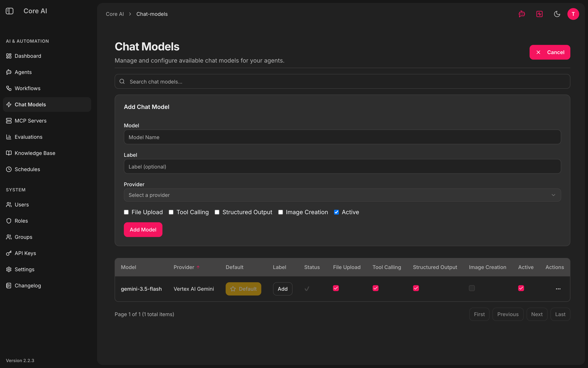
Task: Click the gemini-3.5-flash model cell
Action: coord(141,289)
